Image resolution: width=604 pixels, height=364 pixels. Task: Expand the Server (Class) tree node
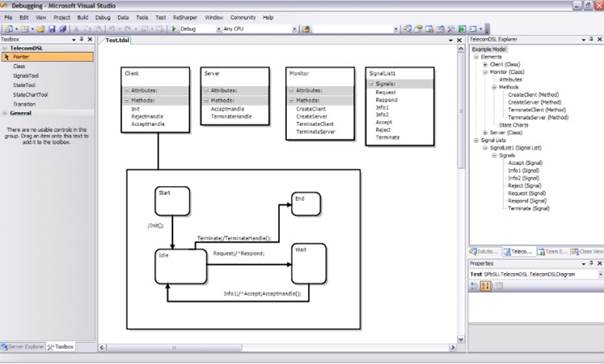click(x=485, y=133)
